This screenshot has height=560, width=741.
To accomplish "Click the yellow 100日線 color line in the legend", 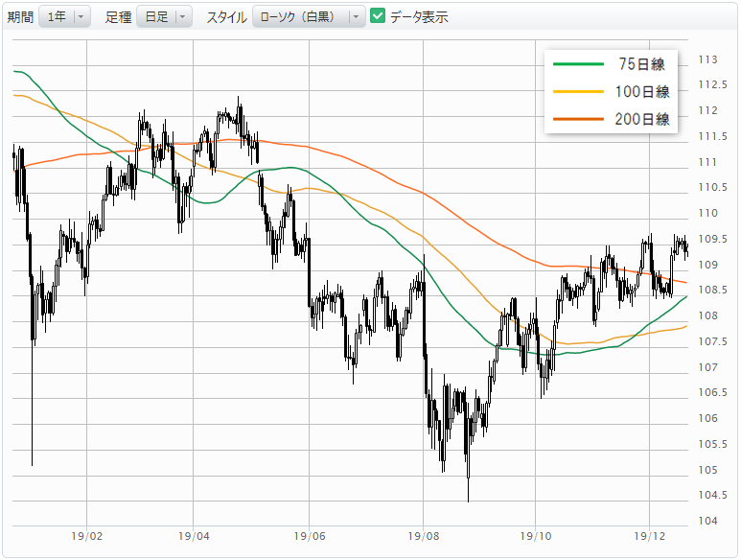I will (x=578, y=92).
